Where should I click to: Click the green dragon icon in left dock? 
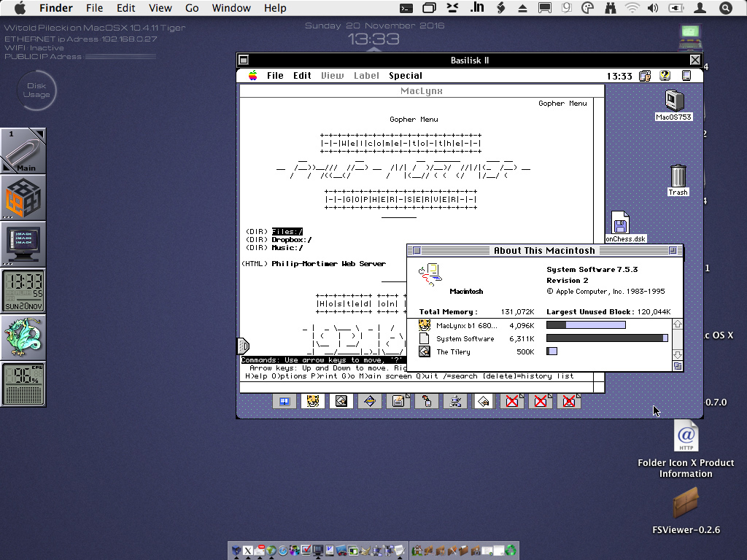tap(23, 337)
